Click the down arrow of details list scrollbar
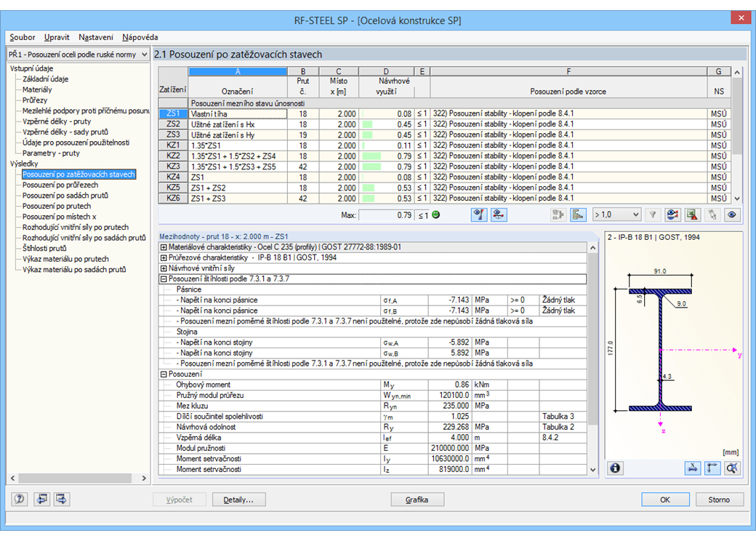 point(592,470)
